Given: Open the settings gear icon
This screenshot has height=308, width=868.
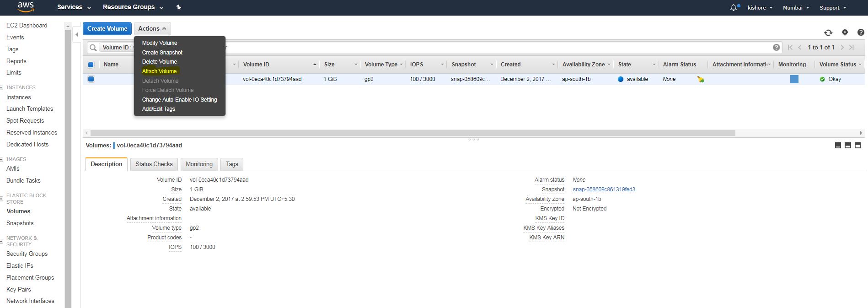Looking at the screenshot, I should click(x=845, y=32).
